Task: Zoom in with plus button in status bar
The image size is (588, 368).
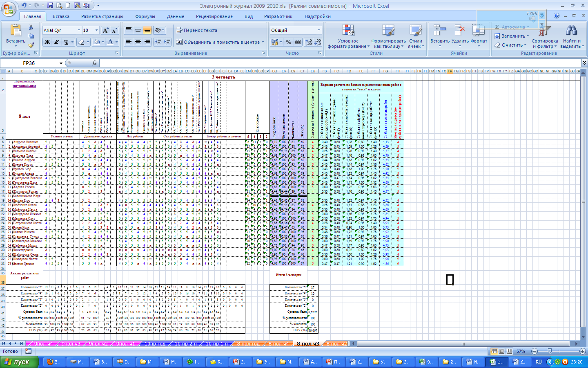Action: coord(583,351)
